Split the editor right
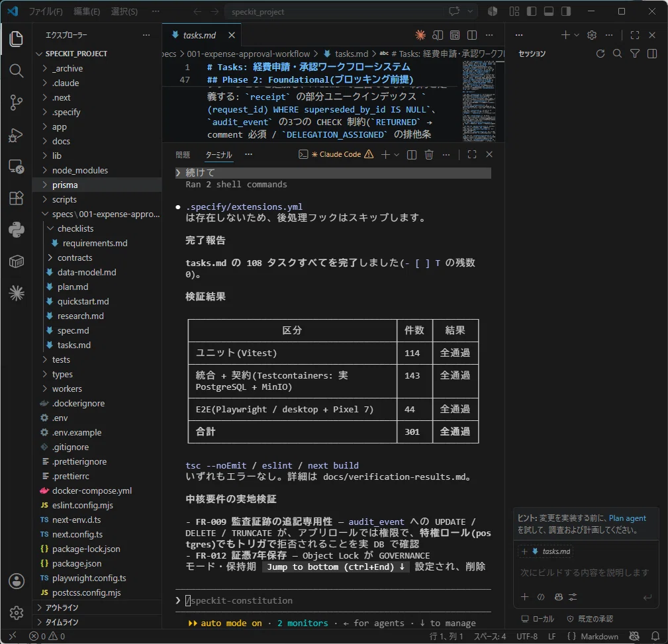Screen dimensions: 668x644 (472, 35)
